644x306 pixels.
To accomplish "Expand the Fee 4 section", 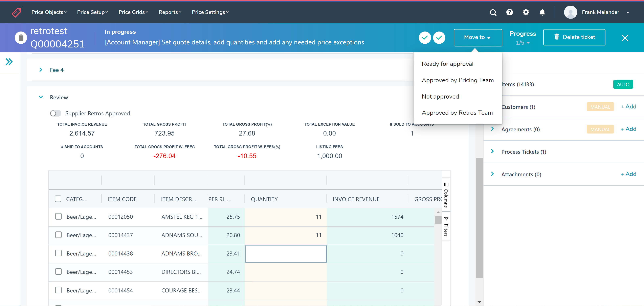I will click(41, 70).
